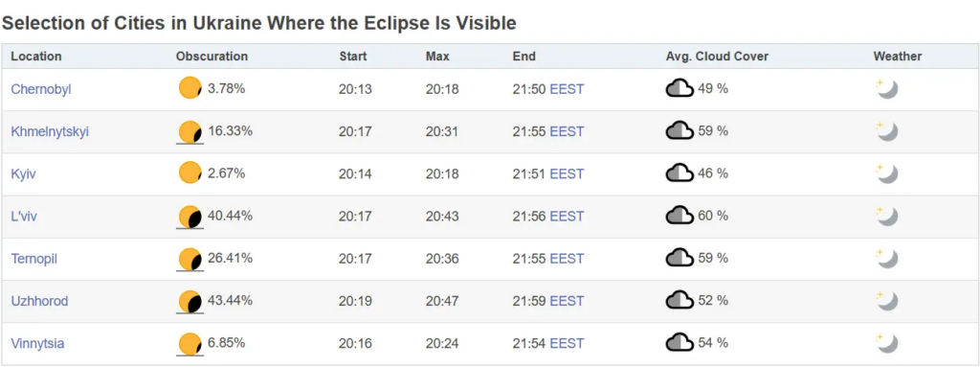
Task: Open the Uzhhorod location link
Action: coord(39,301)
